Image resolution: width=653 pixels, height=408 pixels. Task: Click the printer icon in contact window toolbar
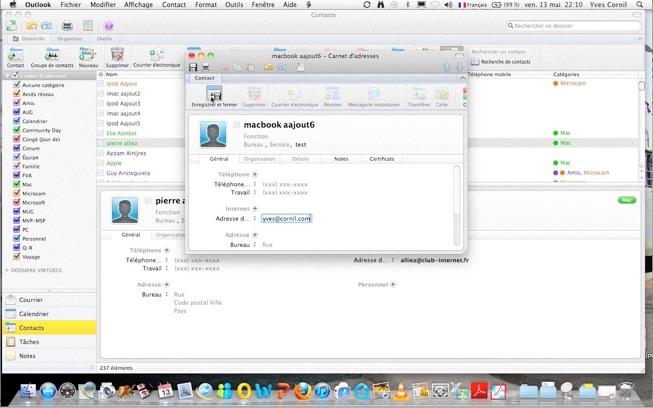205,67
